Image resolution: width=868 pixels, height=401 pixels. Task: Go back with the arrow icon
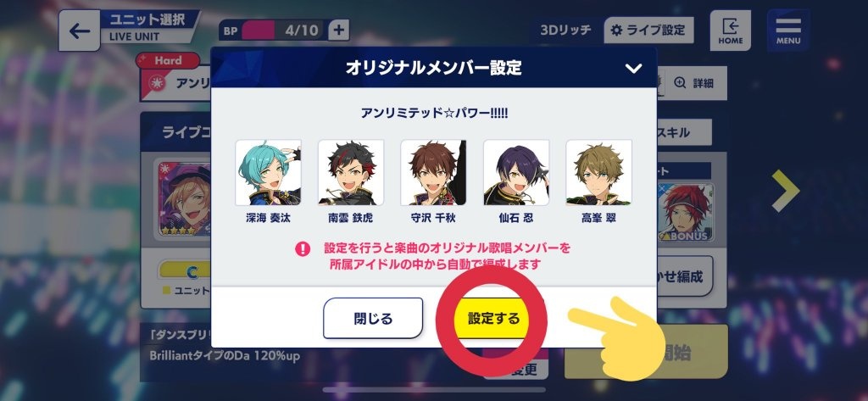pyautogui.click(x=79, y=31)
